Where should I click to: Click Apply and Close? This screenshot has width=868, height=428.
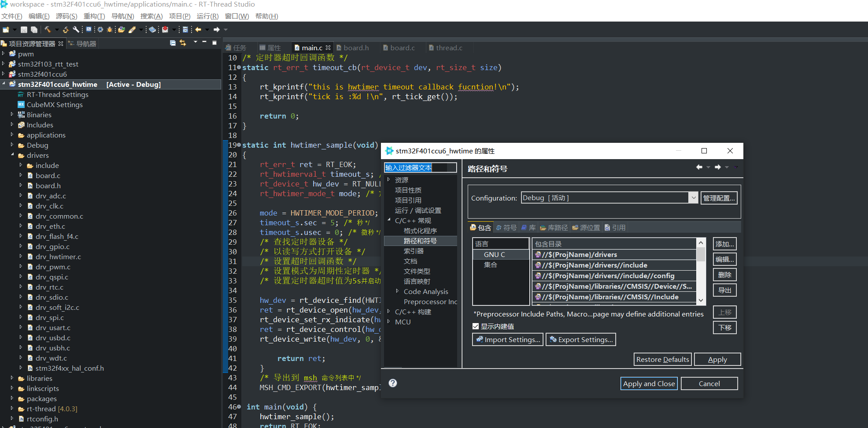(x=649, y=383)
